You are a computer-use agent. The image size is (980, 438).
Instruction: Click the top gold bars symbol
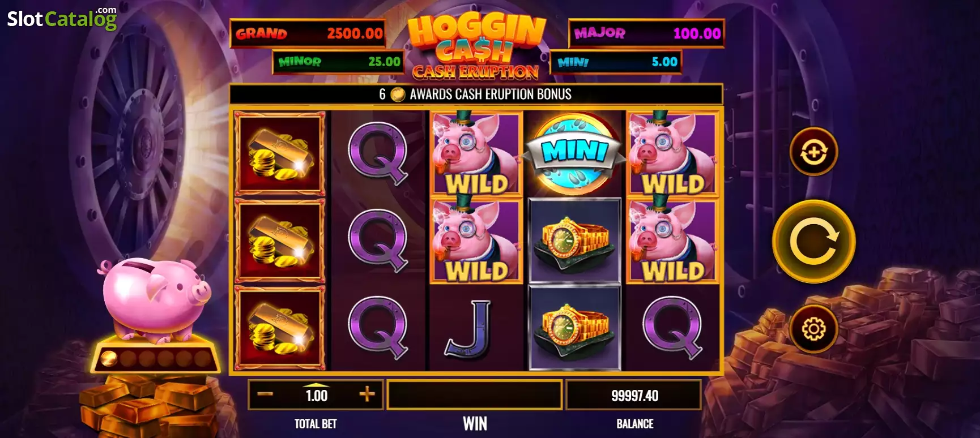tap(280, 153)
